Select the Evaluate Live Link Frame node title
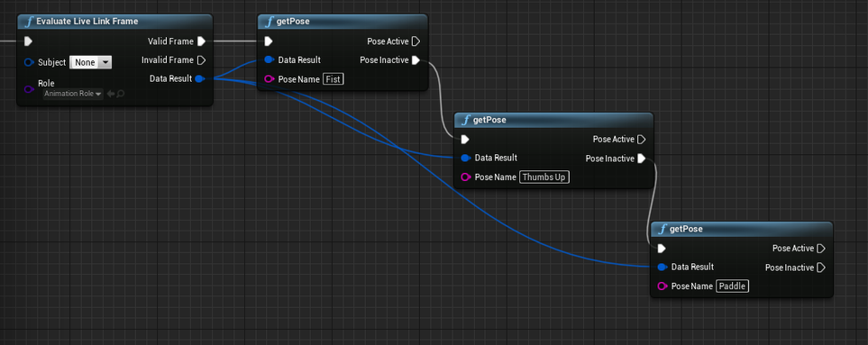Screen dimensions: 868x345 (87, 22)
